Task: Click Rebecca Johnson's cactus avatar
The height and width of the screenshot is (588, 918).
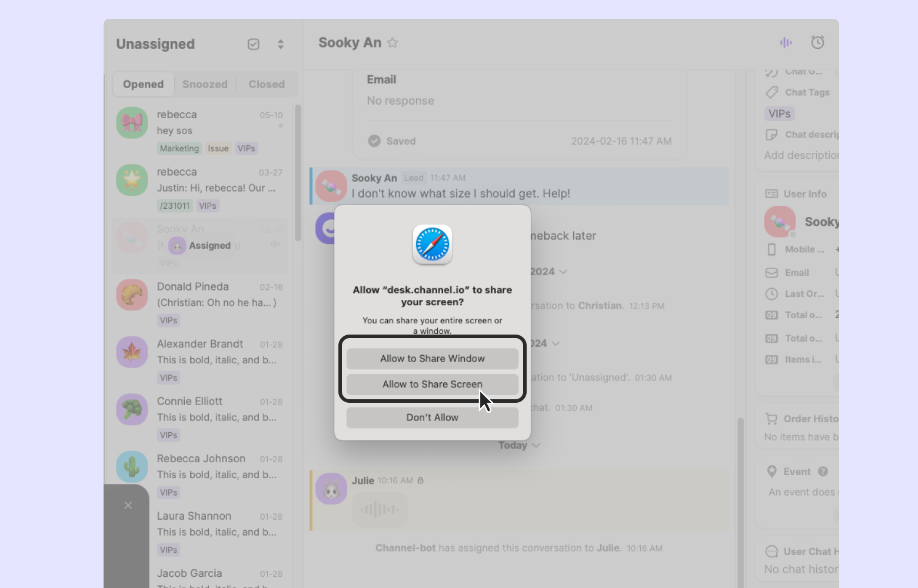Action: click(x=132, y=467)
